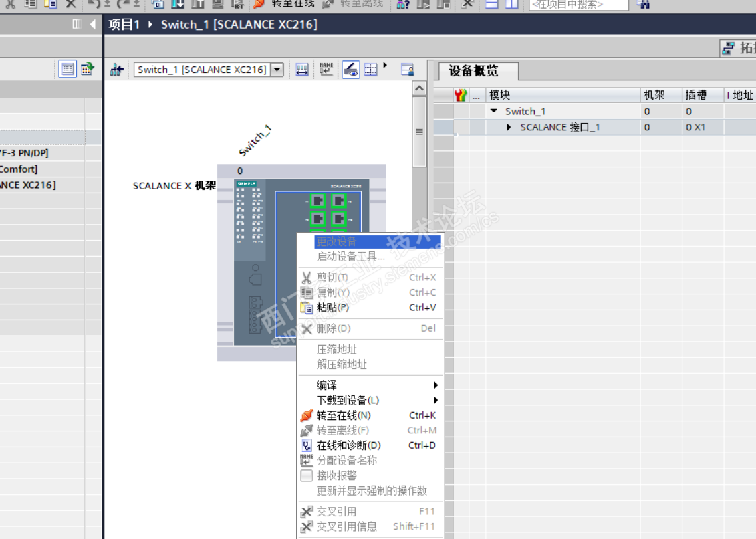
Task: Choose 启动设备工具... in the context menu
Action: click(370, 257)
